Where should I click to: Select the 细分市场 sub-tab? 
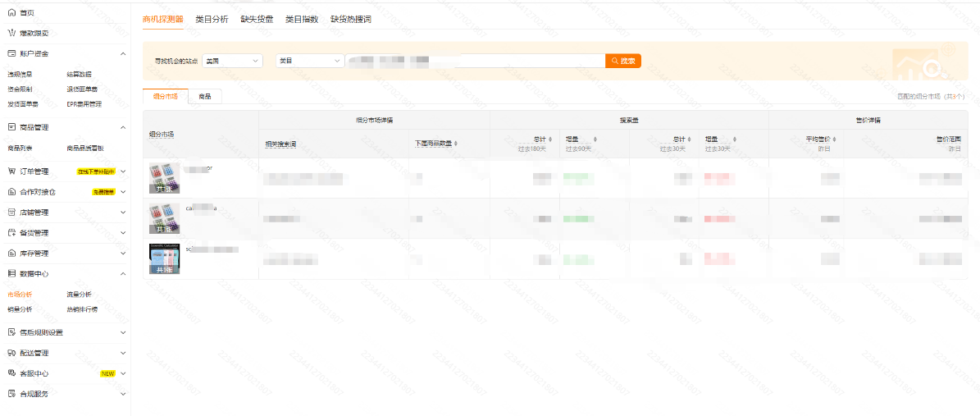pos(166,96)
